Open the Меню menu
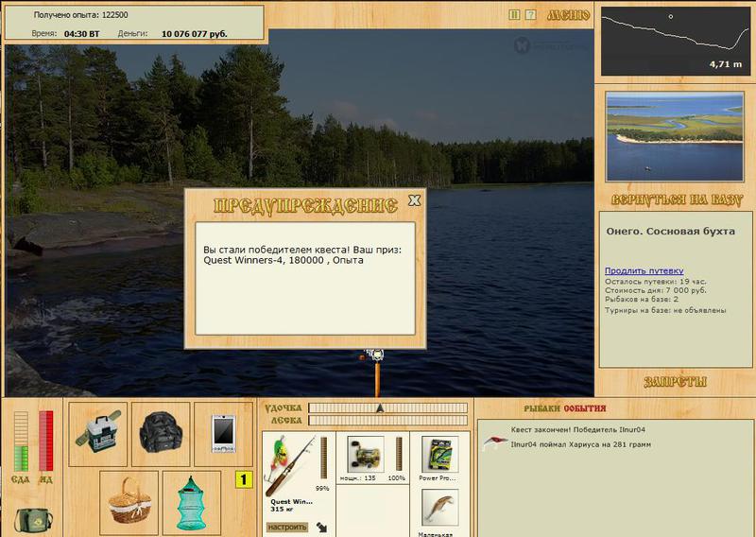Image resolution: width=756 pixels, height=537 pixels. pyautogui.click(x=568, y=15)
